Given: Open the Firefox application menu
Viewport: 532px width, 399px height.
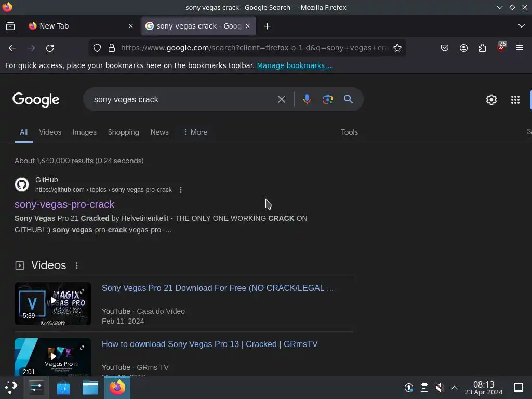Looking at the screenshot, I should click(520, 48).
